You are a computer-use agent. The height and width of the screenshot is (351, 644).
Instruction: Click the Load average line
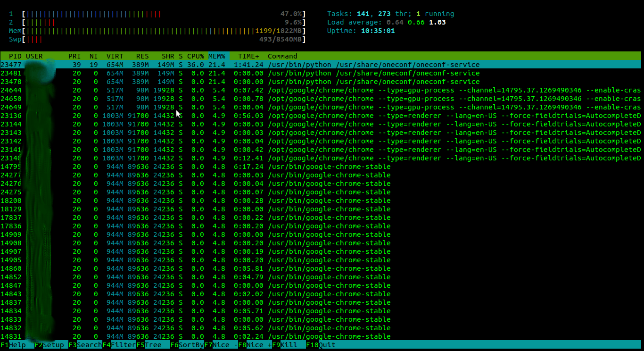[x=387, y=22]
